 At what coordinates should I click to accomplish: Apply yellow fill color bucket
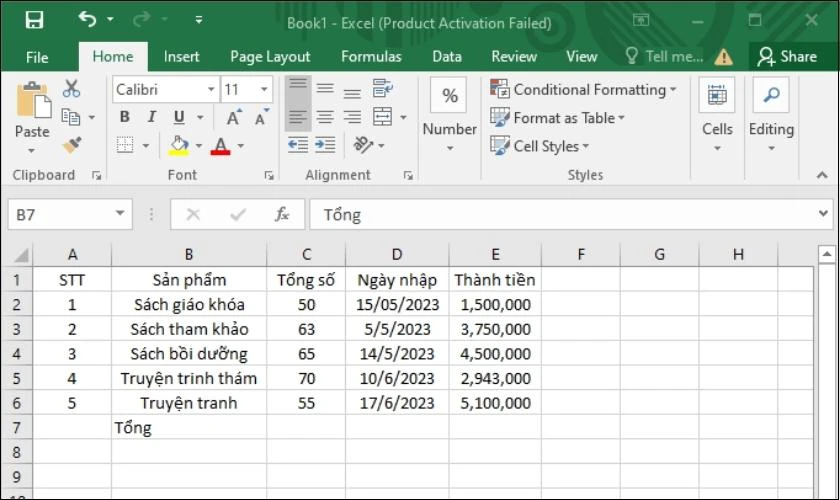[179, 145]
